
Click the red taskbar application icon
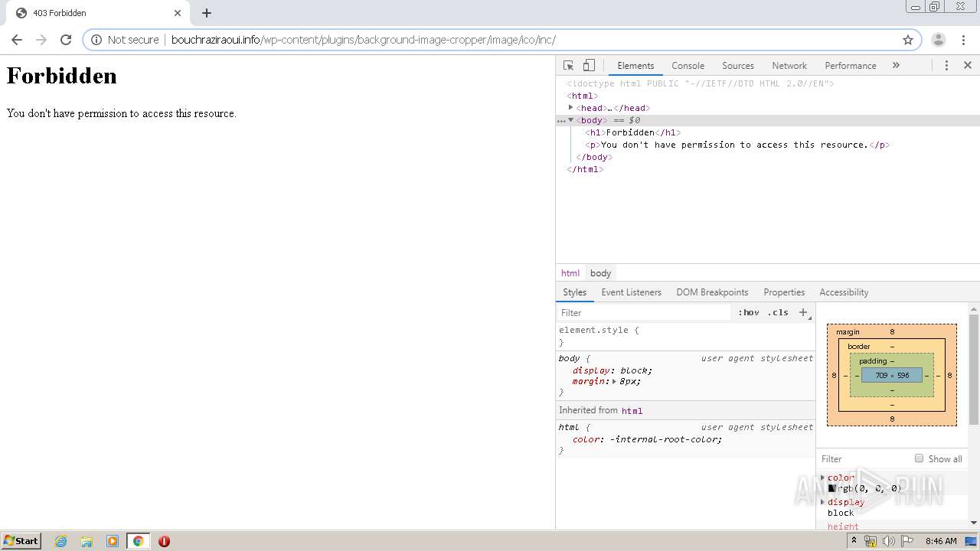pyautogui.click(x=164, y=541)
